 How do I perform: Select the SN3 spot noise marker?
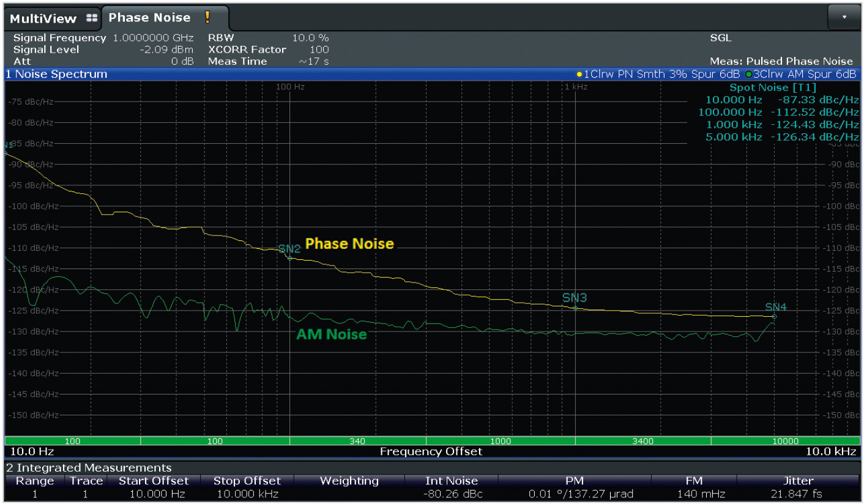click(575, 298)
